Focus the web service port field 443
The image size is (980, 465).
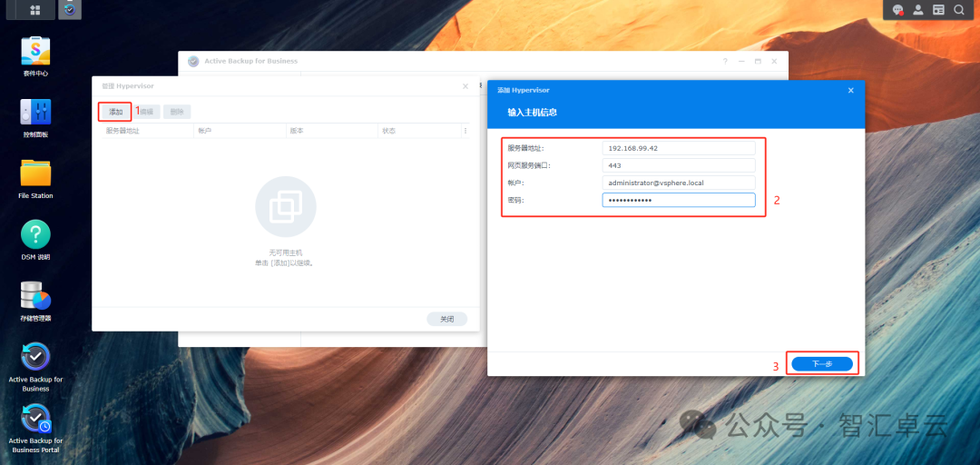point(679,165)
